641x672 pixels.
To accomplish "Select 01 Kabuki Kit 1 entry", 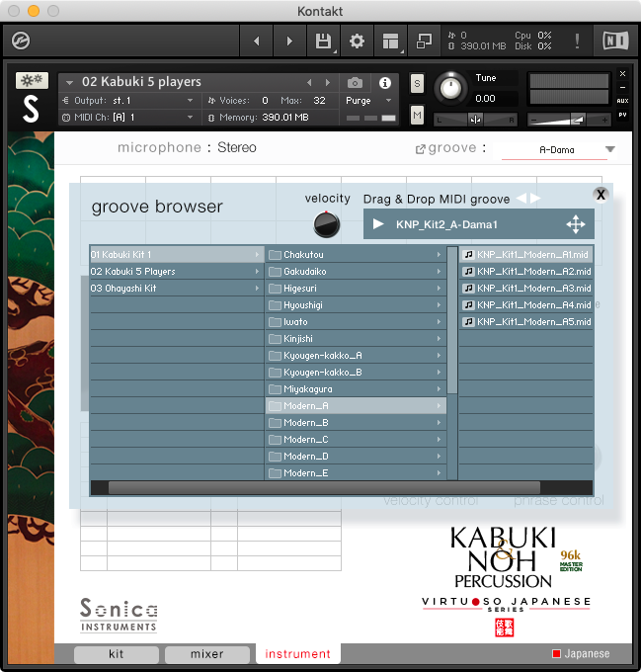I will 177,255.
